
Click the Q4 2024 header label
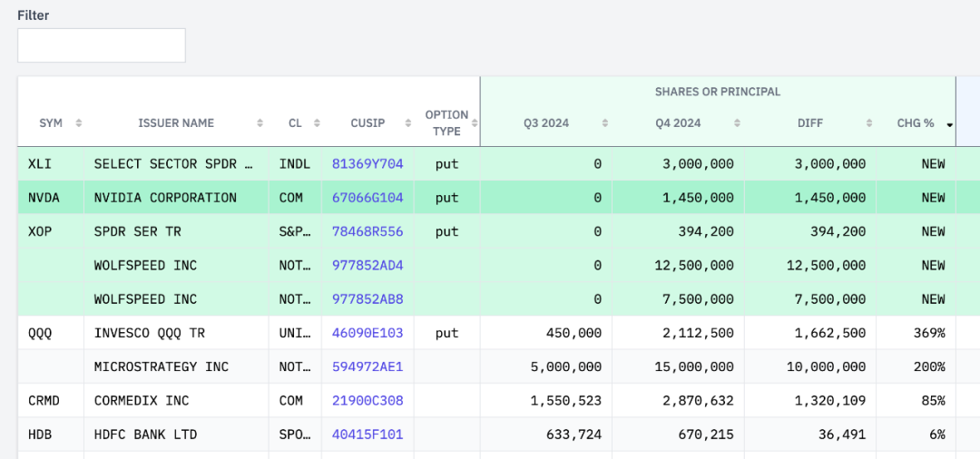click(678, 123)
